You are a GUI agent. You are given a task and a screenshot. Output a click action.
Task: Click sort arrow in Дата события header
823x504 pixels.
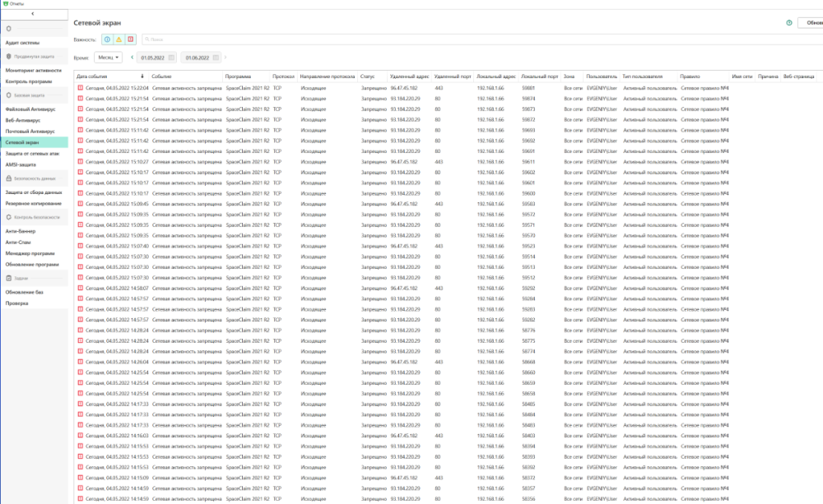point(142,76)
